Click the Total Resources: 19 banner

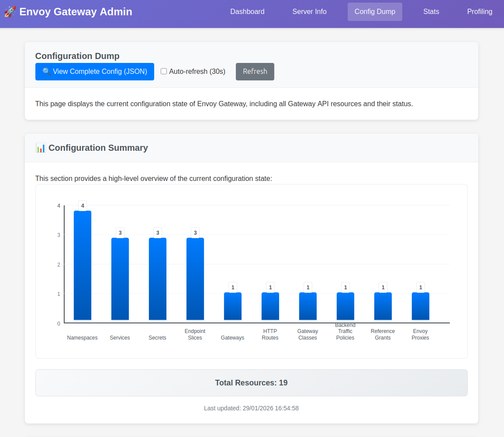click(x=251, y=383)
